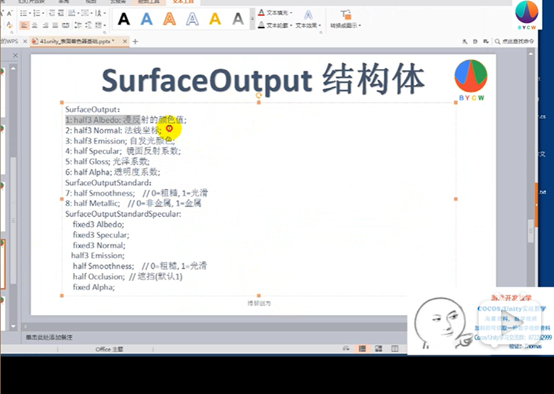The width and height of the screenshot is (554, 394).
Task: Open the 文本效果 text effects dropdown
Action: 308,19
